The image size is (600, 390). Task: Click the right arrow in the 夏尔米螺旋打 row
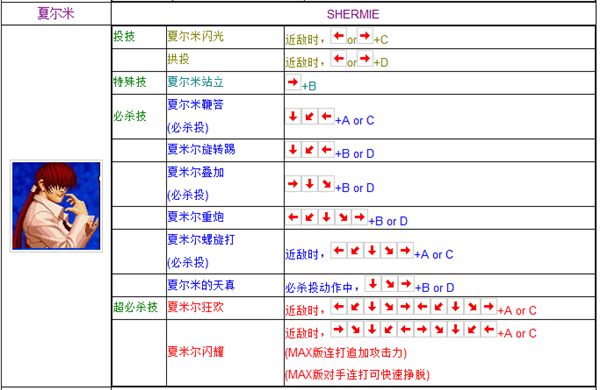[x=406, y=251]
